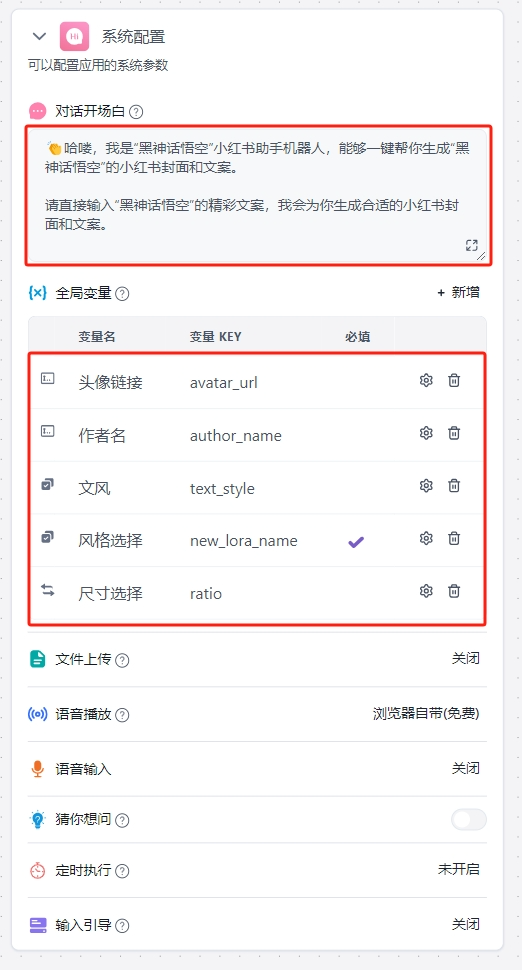Image resolution: width=522 pixels, height=970 pixels.
Task: Add a new global variable with 新增
Action: tap(458, 293)
